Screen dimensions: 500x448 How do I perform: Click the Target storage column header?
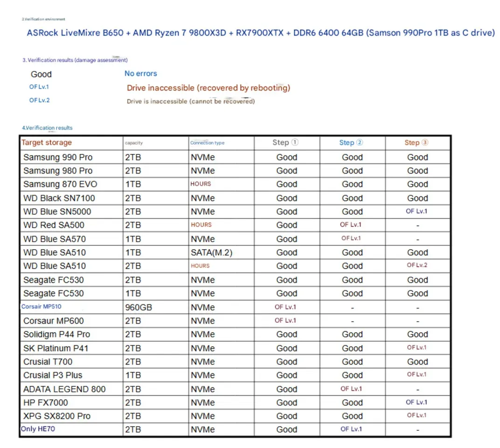(x=47, y=143)
